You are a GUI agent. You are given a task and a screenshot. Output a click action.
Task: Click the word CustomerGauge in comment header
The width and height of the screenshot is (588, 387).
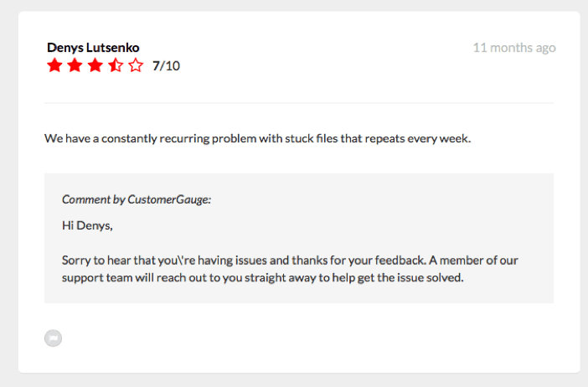tap(169, 199)
